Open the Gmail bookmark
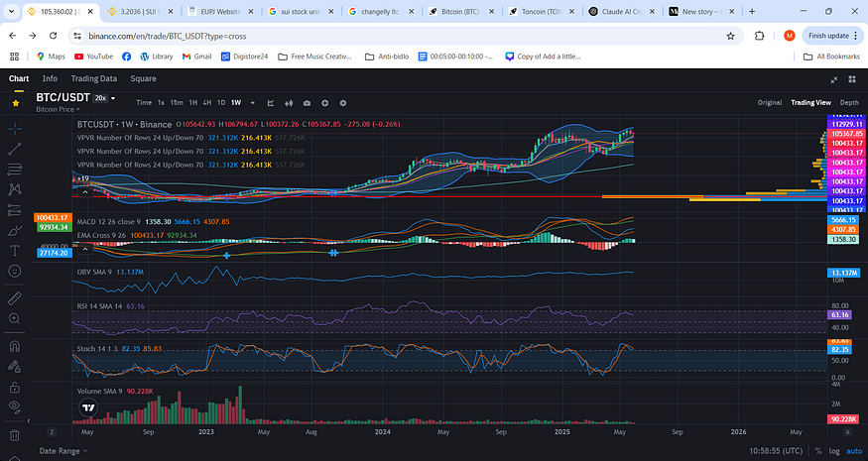The height and width of the screenshot is (461, 868). point(196,57)
